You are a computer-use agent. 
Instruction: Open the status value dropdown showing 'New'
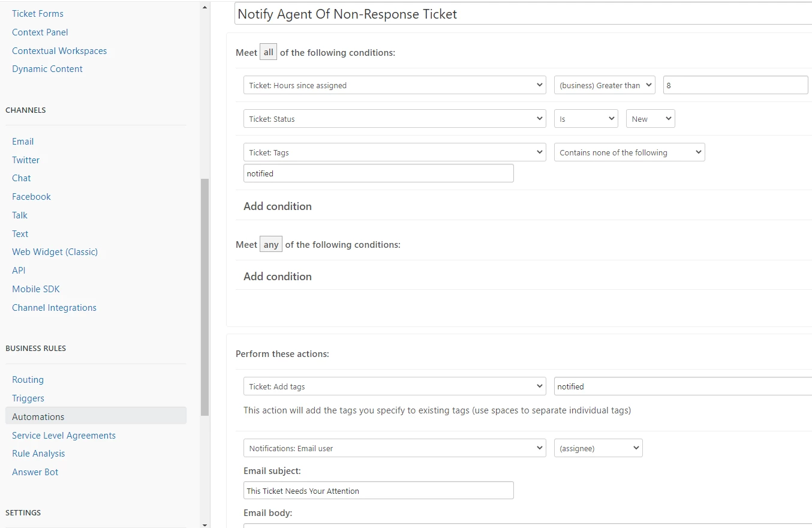coord(650,119)
